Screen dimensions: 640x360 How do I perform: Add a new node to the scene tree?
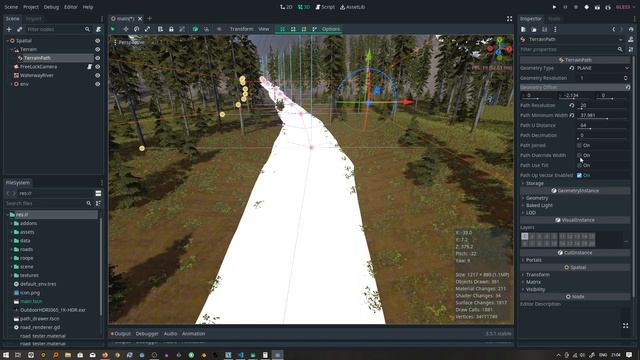click(9, 29)
